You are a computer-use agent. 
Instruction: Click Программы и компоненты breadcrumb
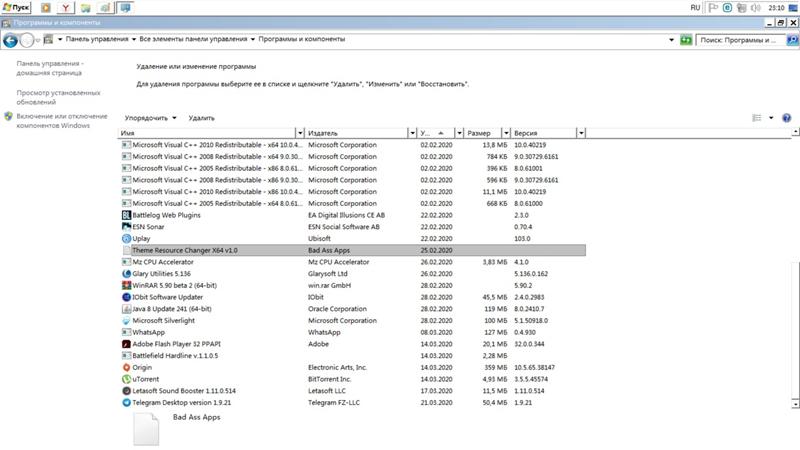pos(302,39)
